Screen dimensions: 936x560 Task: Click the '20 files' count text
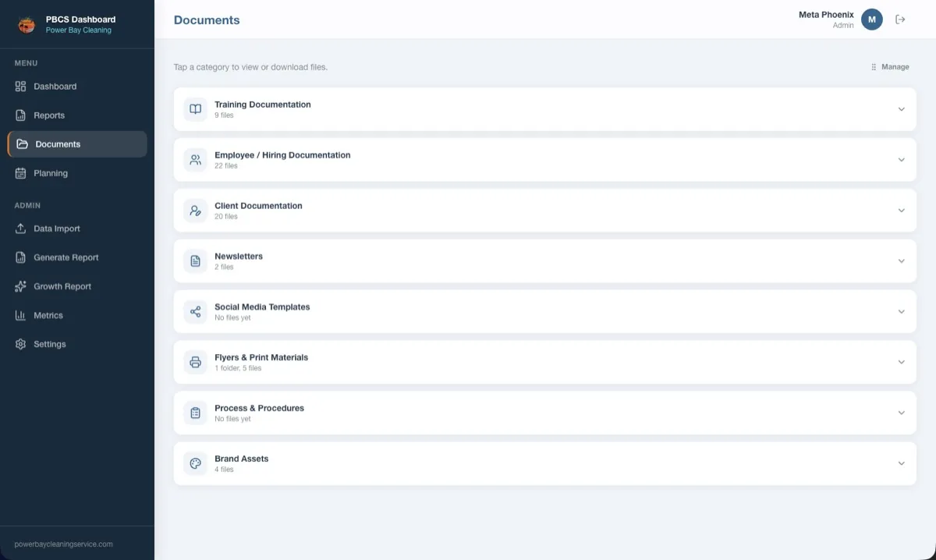[x=226, y=217]
